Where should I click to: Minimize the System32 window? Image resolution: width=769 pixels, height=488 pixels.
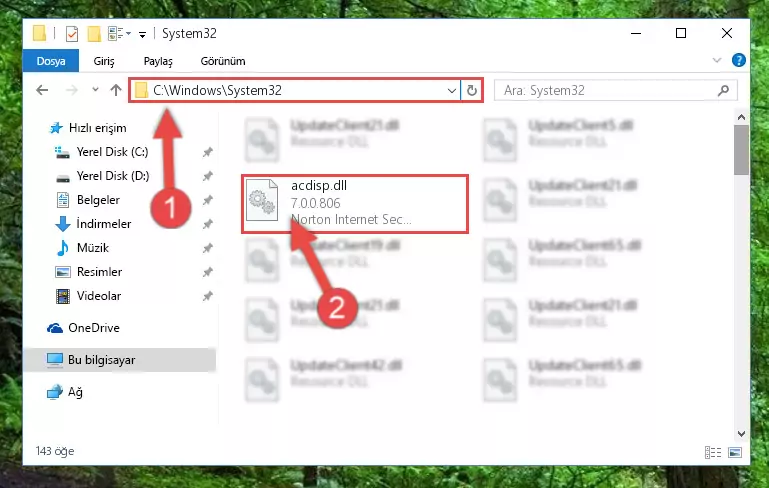point(636,33)
